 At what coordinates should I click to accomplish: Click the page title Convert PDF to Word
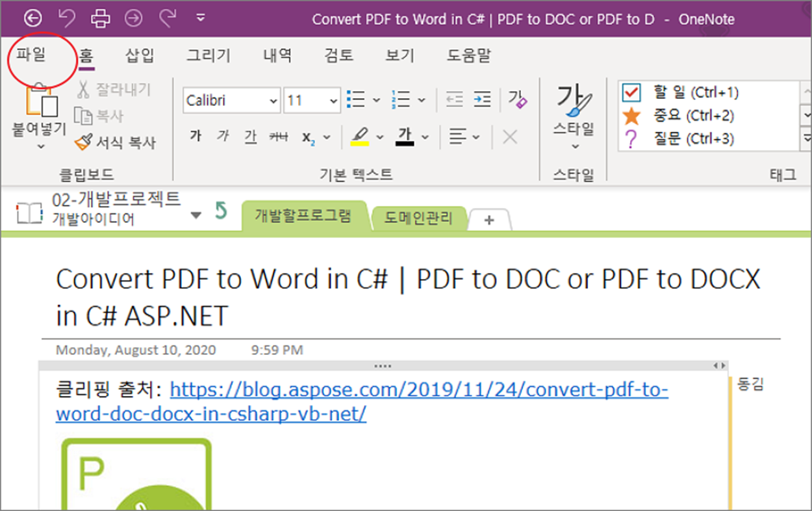408,298
